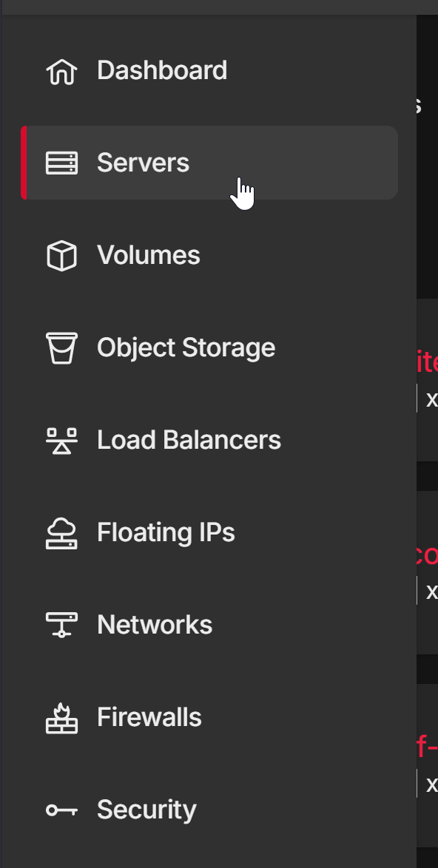Select the Servers rack icon

(61, 163)
